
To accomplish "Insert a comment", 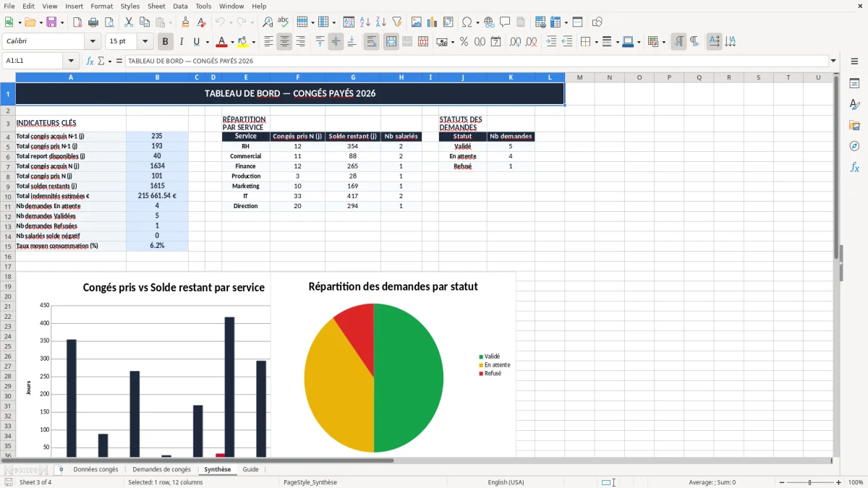I will pos(505,22).
